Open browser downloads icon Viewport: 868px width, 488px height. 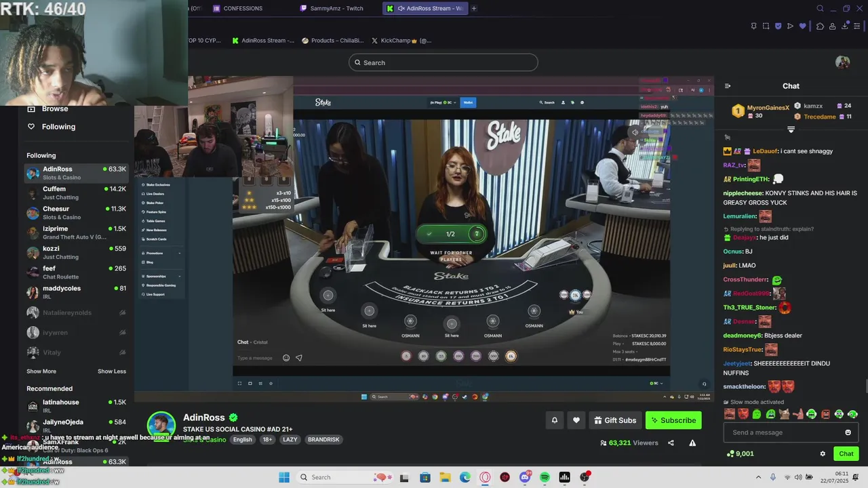point(845,26)
